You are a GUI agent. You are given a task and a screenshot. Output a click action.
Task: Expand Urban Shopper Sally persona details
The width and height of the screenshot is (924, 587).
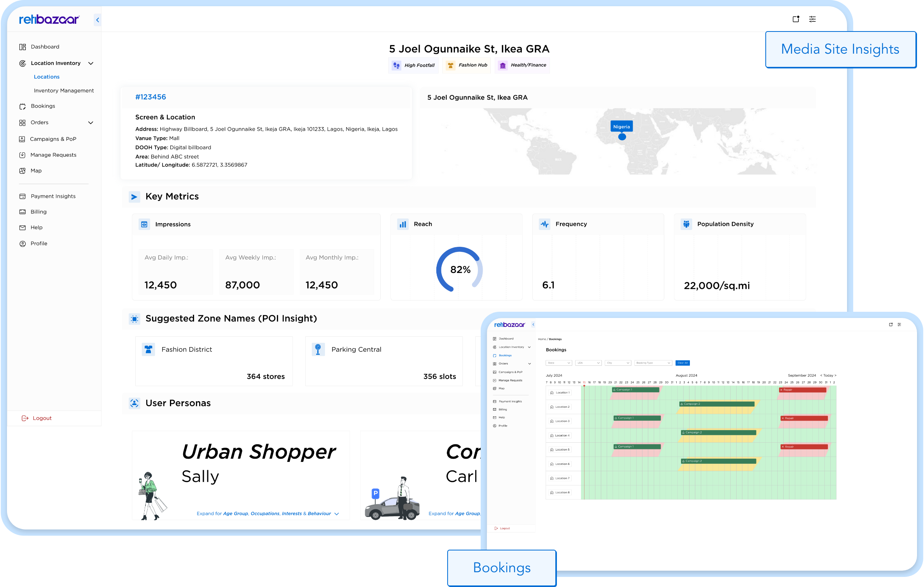pos(268,514)
